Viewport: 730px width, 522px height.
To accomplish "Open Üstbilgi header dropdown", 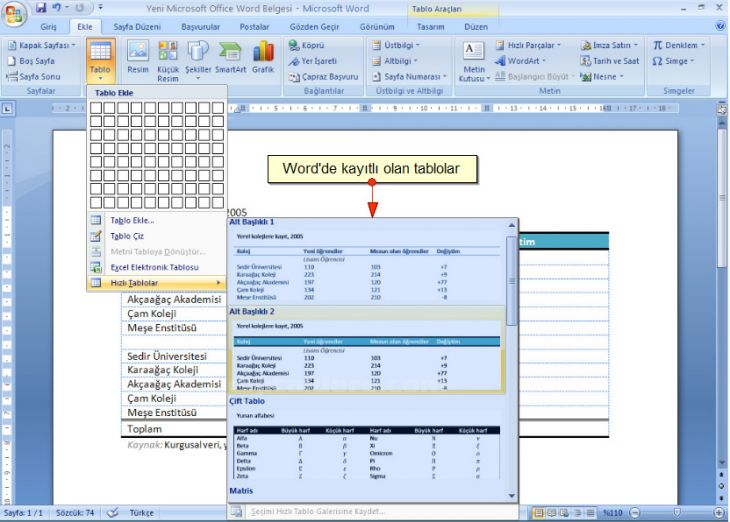I will [x=396, y=45].
